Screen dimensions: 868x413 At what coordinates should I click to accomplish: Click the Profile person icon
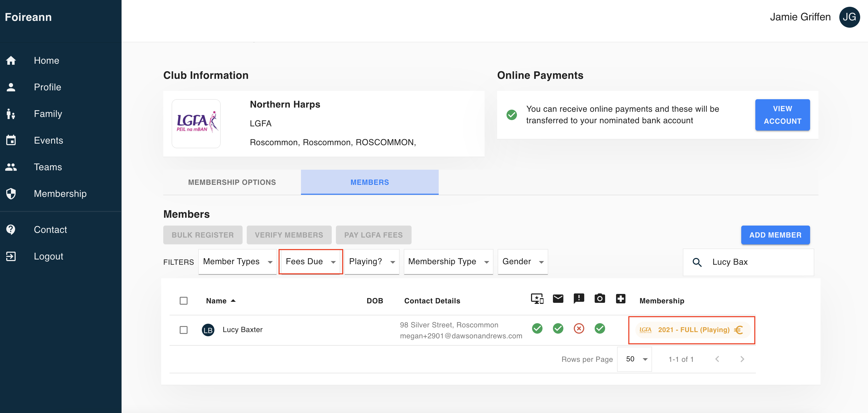(x=11, y=87)
